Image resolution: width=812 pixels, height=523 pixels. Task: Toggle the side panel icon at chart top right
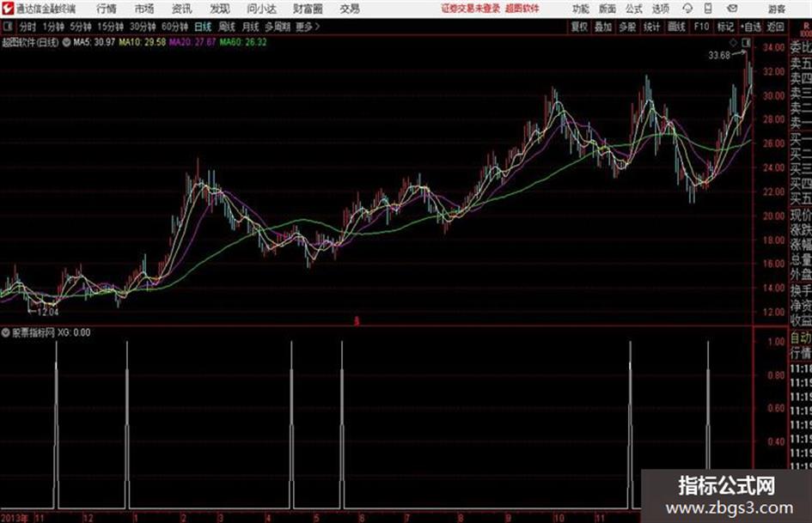[x=746, y=43]
